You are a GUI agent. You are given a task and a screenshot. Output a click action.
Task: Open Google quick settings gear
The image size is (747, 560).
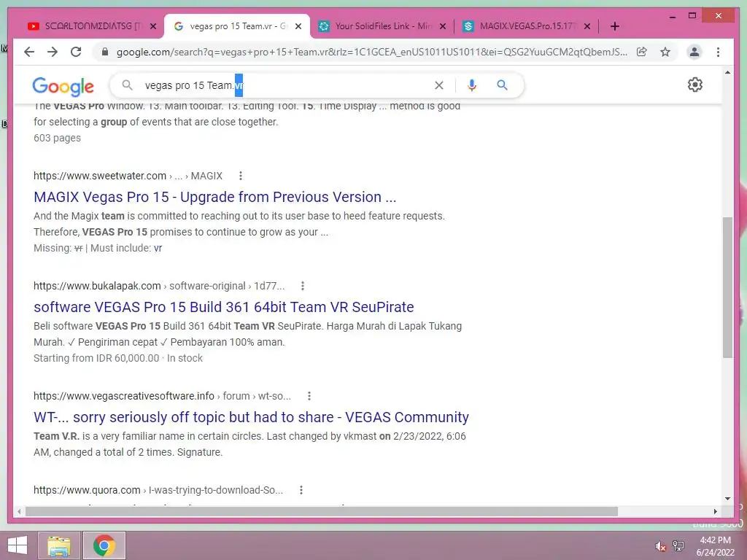695,85
